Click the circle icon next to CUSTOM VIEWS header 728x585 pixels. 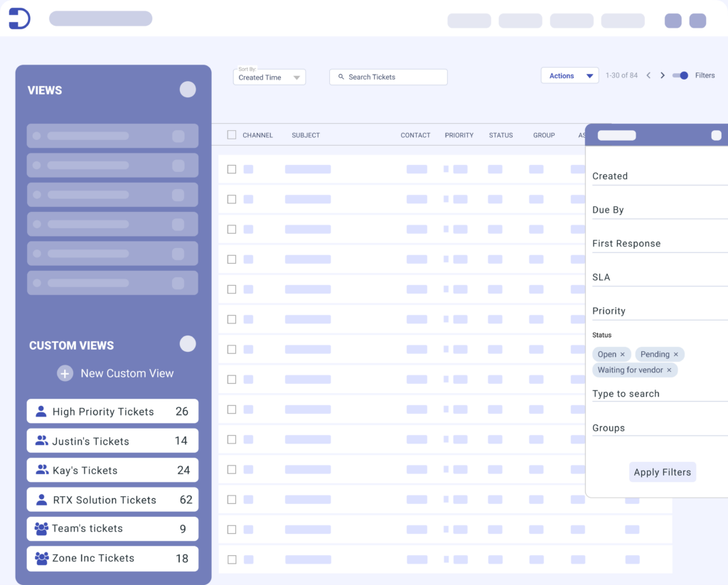click(x=187, y=343)
